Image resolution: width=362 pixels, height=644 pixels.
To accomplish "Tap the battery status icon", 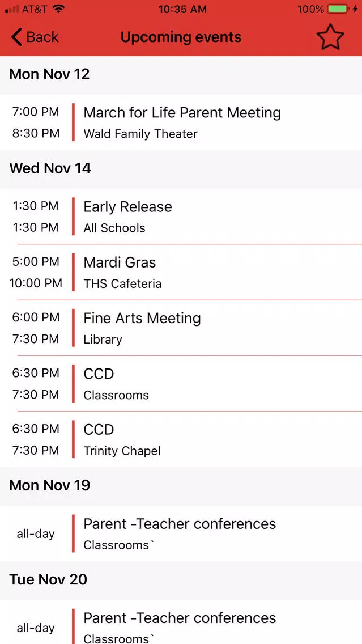I will pyautogui.click(x=338, y=9).
